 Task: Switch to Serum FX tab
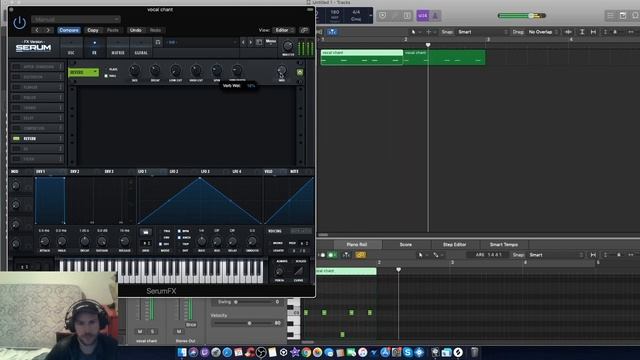(x=94, y=48)
